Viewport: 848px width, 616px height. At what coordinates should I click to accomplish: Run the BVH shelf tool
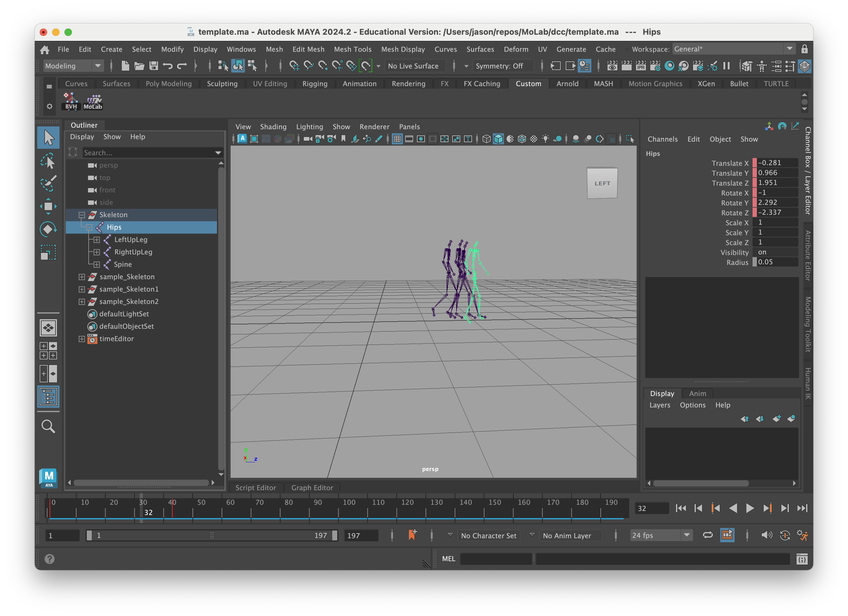pos(71,101)
